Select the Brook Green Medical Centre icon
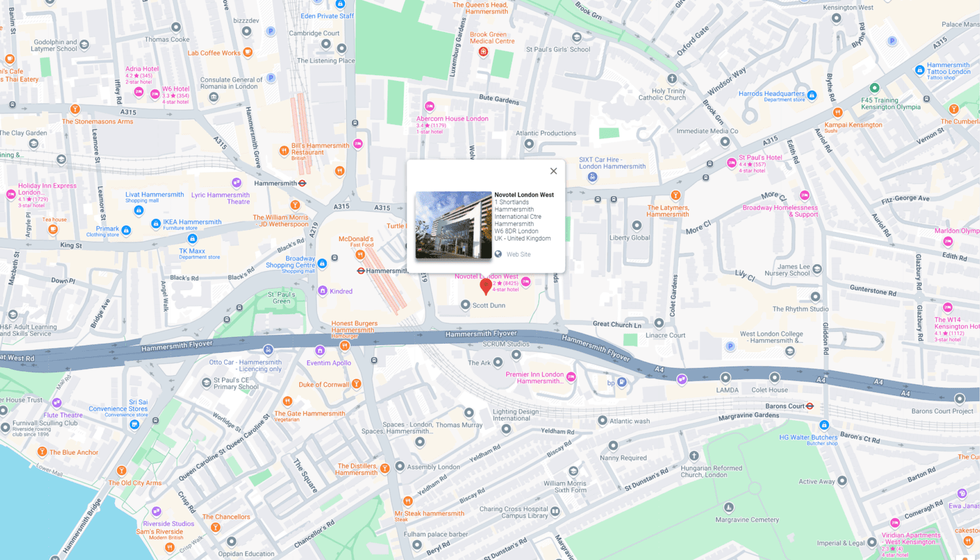Viewport: 980px width, 560px height. coord(483,52)
